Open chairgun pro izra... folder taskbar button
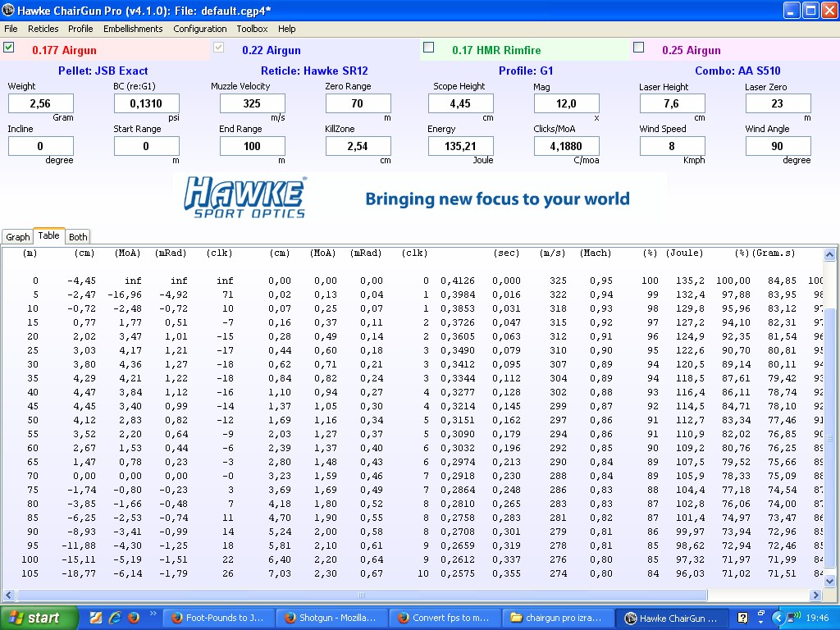The image size is (840, 630). pyautogui.click(x=559, y=618)
